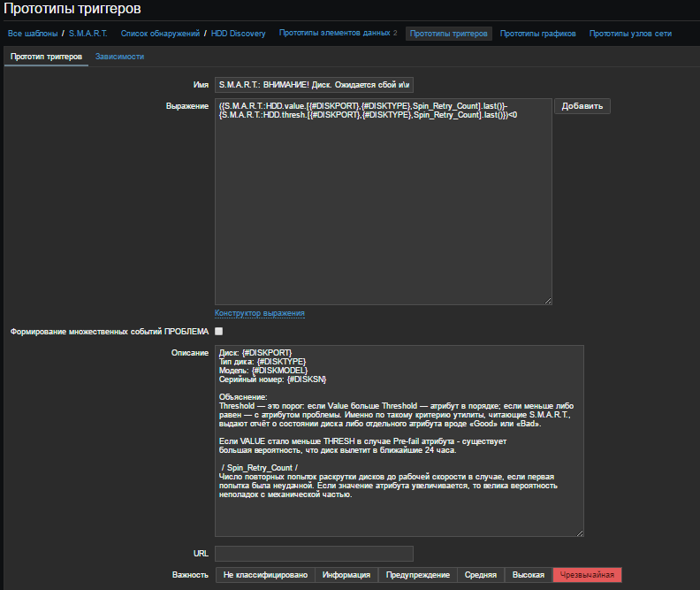The image size is (700, 590).
Task: Open Прототипы элементов данных
Action: coord(334,33)
